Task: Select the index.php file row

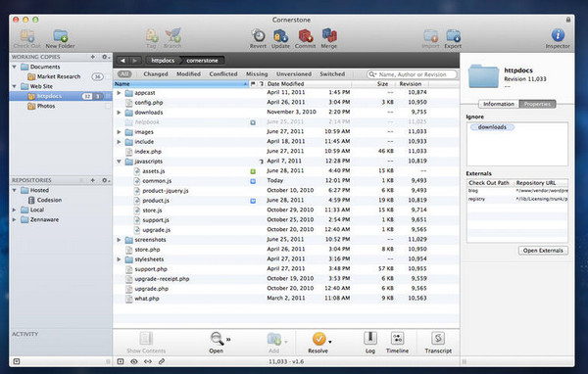Action: [286, 152]
